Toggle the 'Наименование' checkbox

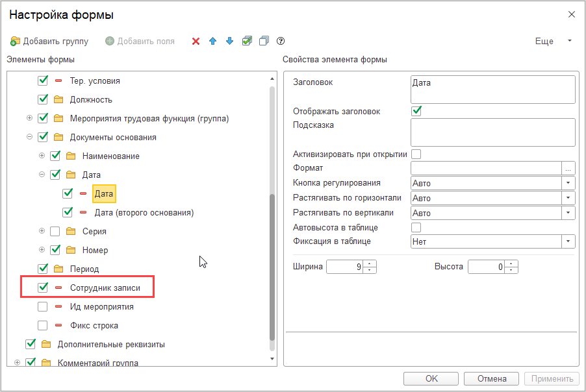55,156
